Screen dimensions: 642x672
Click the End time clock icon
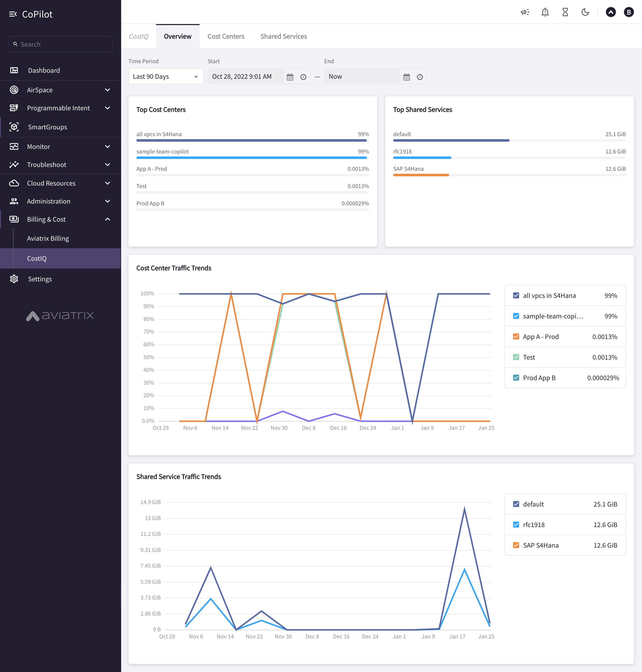420,77
